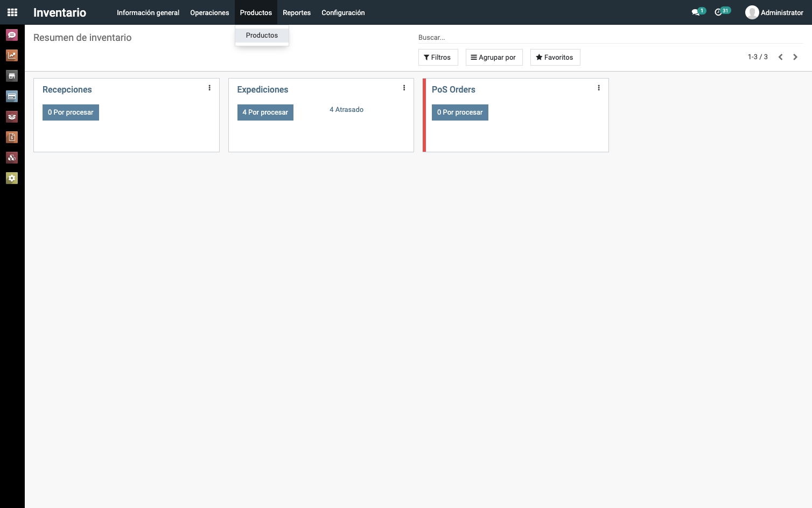Click the 1-3 / 3 pager counter
This screenshot has width=812, height=508.
(x=758, y=57)
